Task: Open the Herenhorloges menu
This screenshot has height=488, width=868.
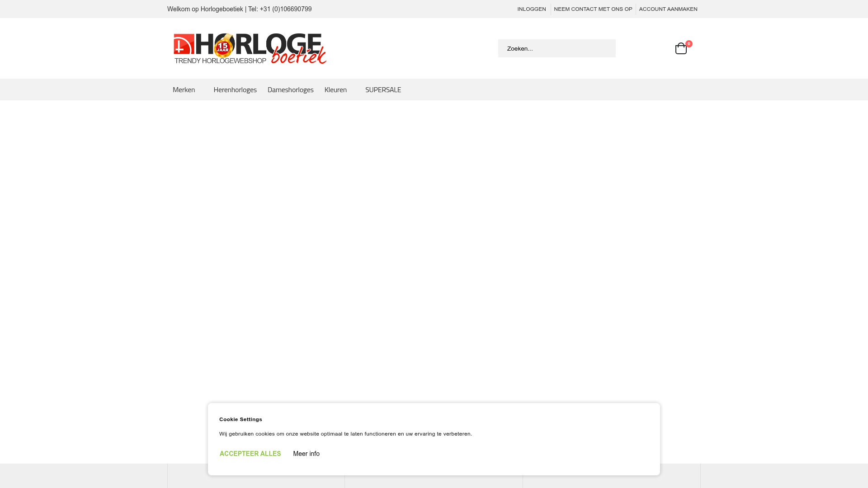Action: pyautogui.click(x=235, y=89)
